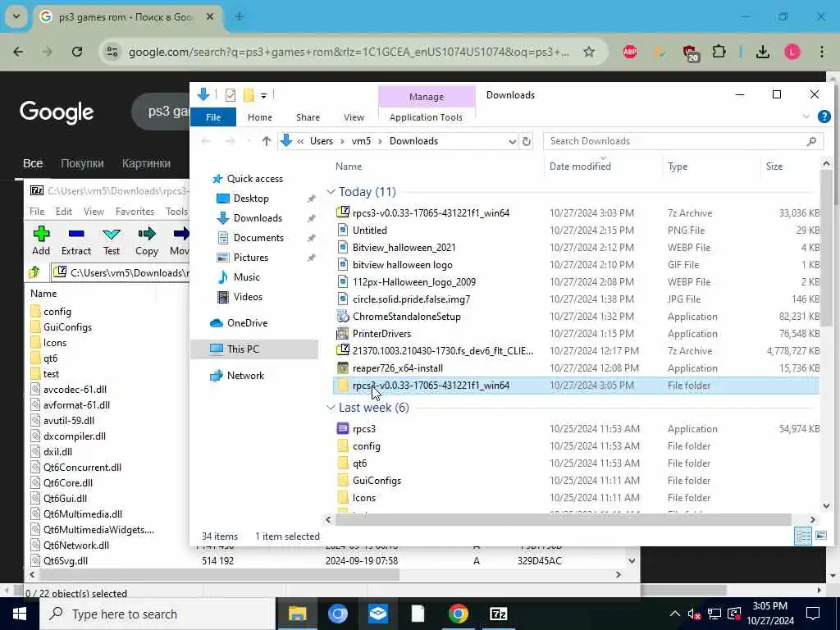Switch Explorer to large icons view

point(820,535)
